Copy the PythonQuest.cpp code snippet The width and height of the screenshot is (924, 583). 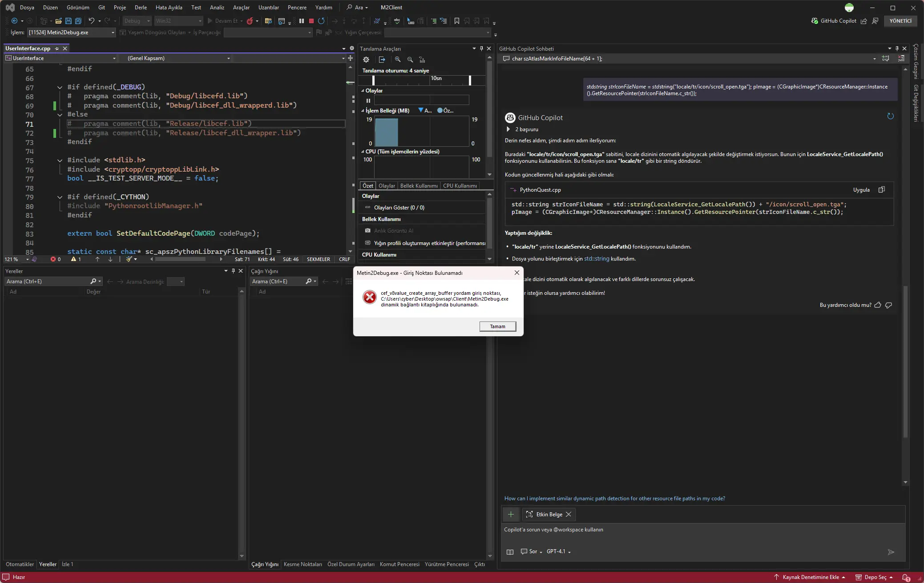882,190
